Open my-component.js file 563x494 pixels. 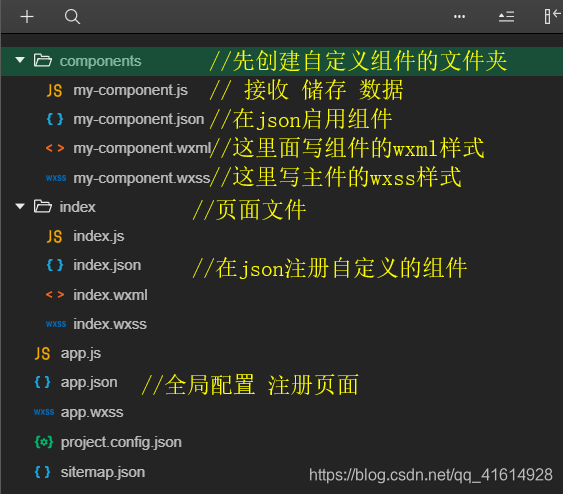coord(131,90)
